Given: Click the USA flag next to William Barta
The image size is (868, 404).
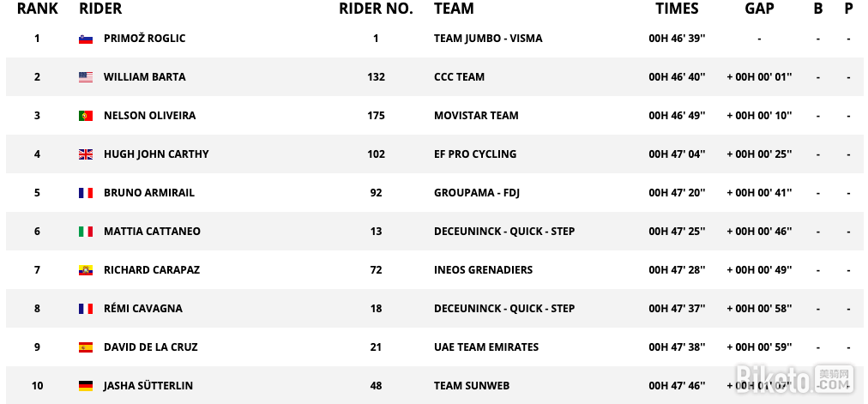Looking at the screenshot, I should point(85,77).
